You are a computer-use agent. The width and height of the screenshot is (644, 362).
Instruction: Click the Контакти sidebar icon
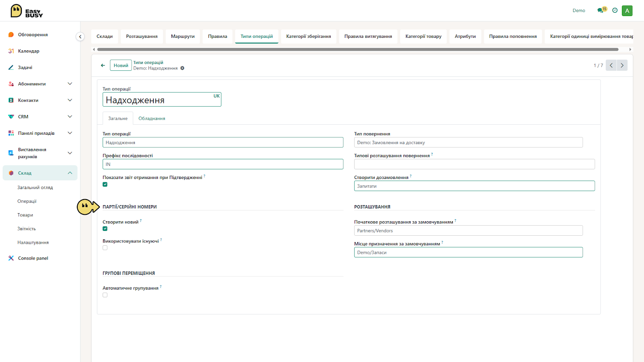11,100
